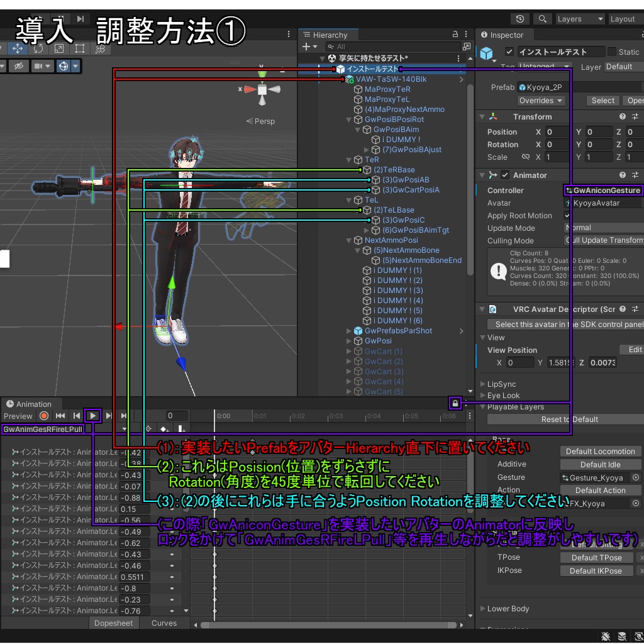644x644 pixels.
Task: Collapse the 享矢に持たせるテスト scene row
Action: [323, 58]
